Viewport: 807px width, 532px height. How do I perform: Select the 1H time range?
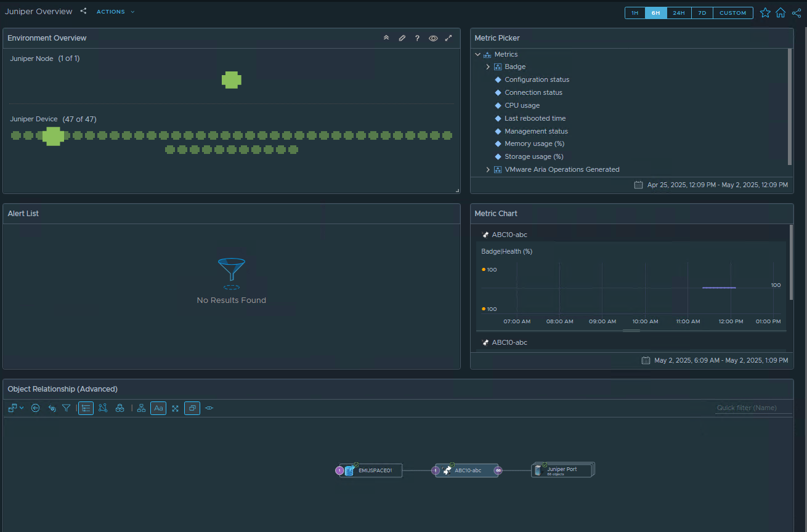(635, 13)
